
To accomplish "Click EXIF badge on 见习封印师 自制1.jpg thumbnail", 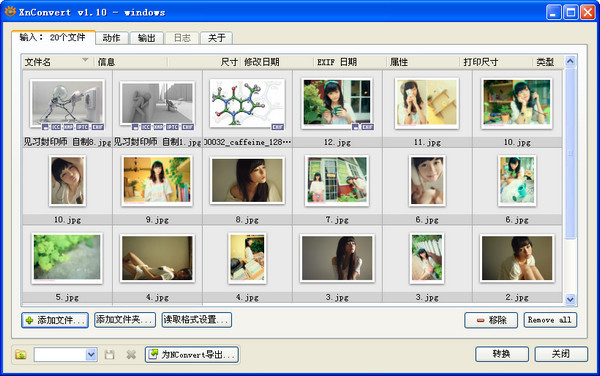I will click(x=188, y=127).
